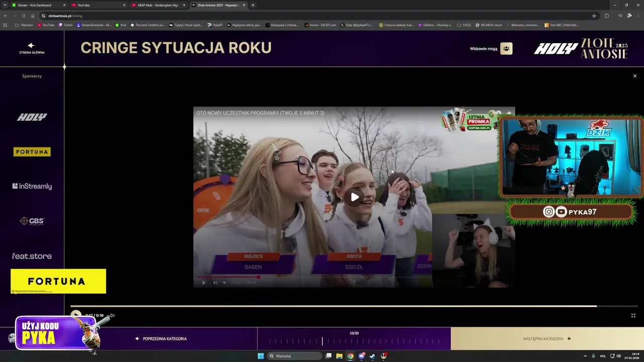The height and width of the screenshot is (362, 644).
Task: Switch to the YouTube browser tab
Action: point(98,5)
